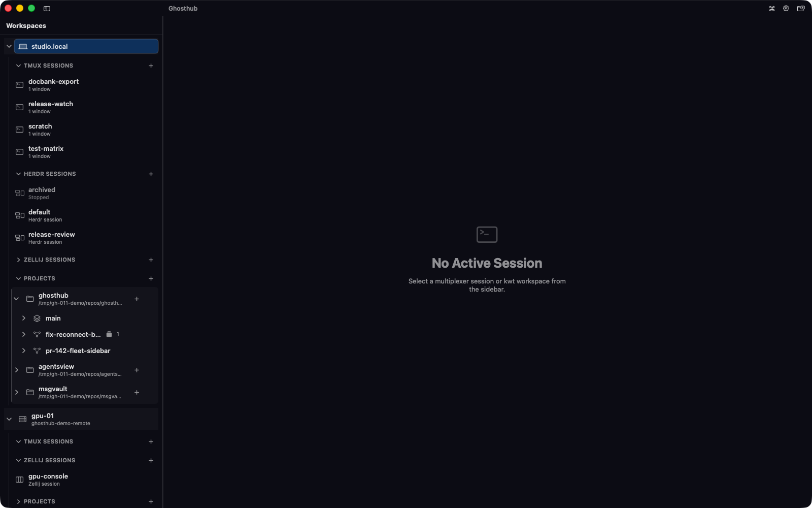Open the default Herdr session
This screenshot has height=508, width=812.
tap(84, 215)
